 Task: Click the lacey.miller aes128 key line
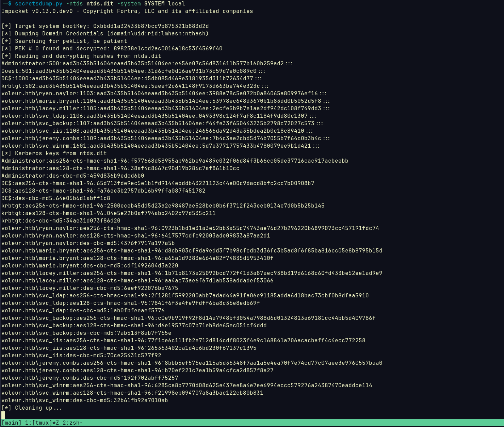click(137, 281)
